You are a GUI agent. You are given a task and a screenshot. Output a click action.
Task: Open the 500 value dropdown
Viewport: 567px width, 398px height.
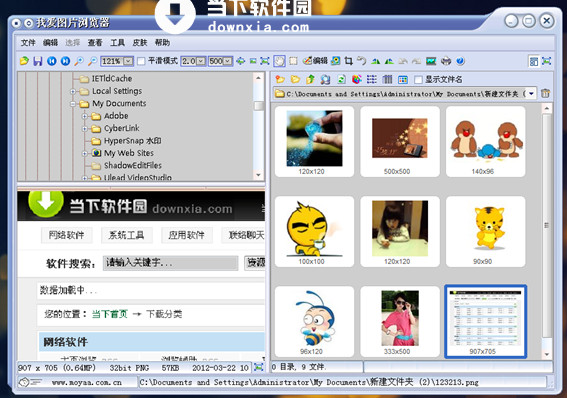coord(228,61)
